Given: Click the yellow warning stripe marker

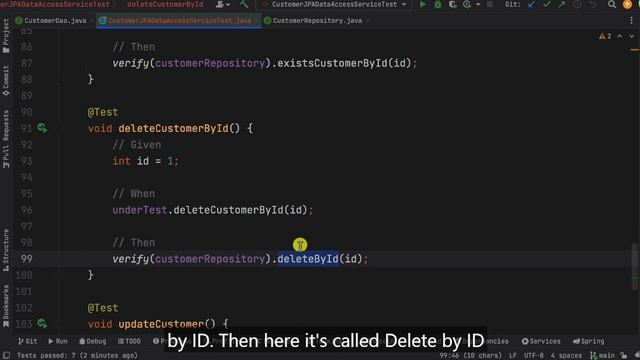Looking at the screenshot, I should tap(634, 50).
